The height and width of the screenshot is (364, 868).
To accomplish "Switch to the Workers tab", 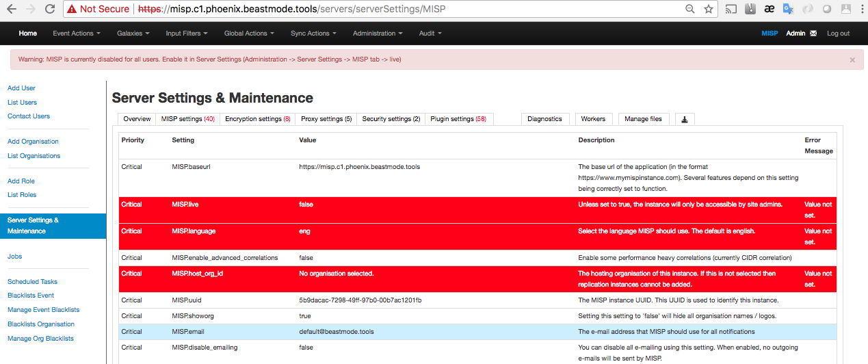I will [593, 119].
